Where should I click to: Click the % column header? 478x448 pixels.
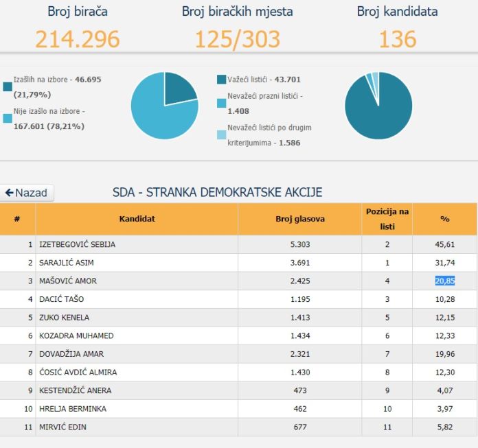tap(444, 219)
